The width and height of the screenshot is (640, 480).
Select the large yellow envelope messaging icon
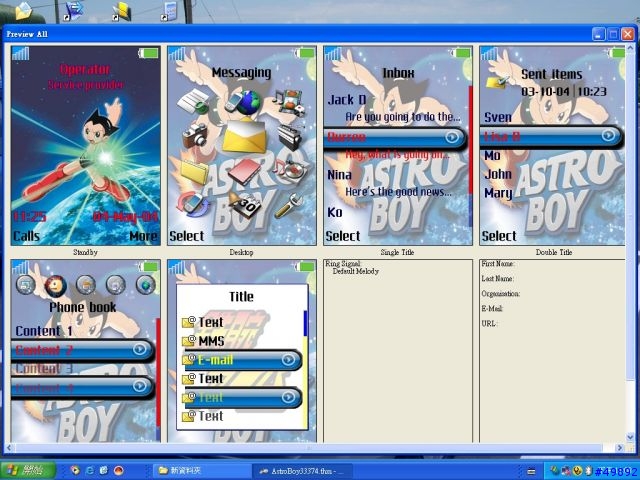pyautogui.click(x=244, y=136)
